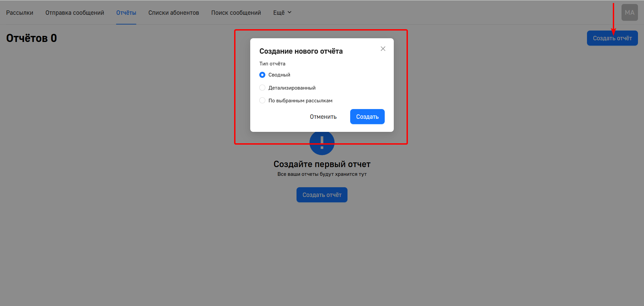
Task: Click the Тип отчёта label
Action: [x=272, y=63]
